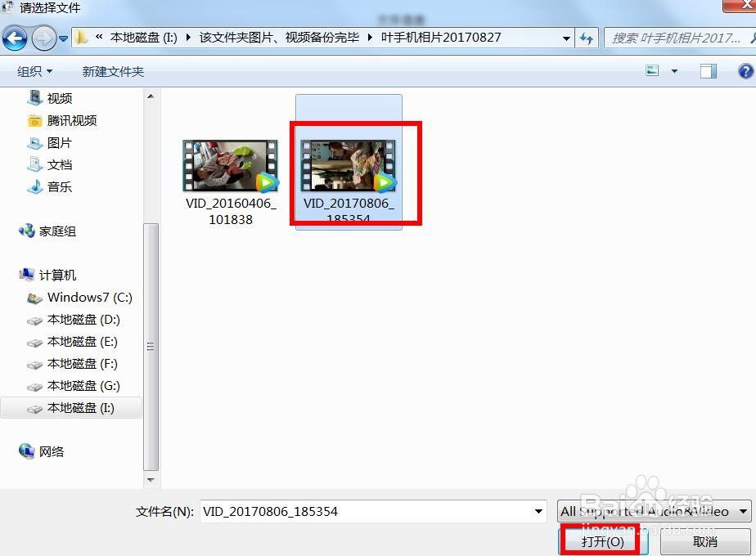Click 该文件夹图片、视频备份完毕 path segment
This screenshot has width=756, height=556.
(279, 38)
